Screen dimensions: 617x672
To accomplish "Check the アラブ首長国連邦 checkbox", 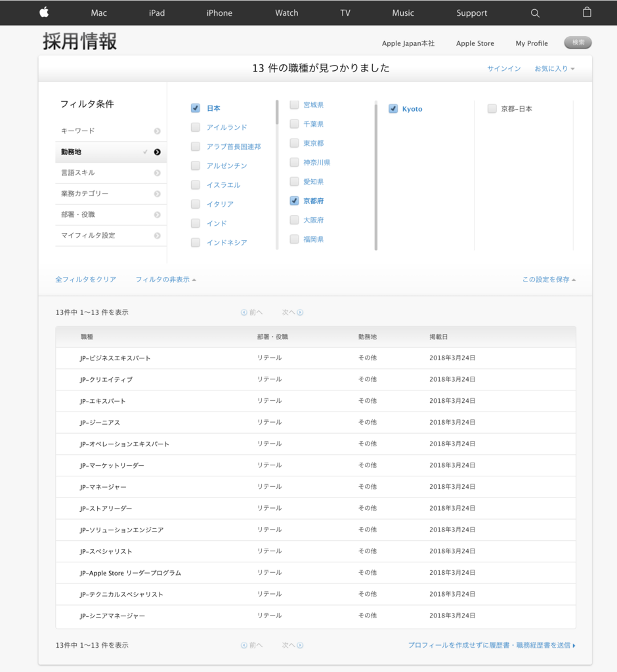I will point(196,146).
